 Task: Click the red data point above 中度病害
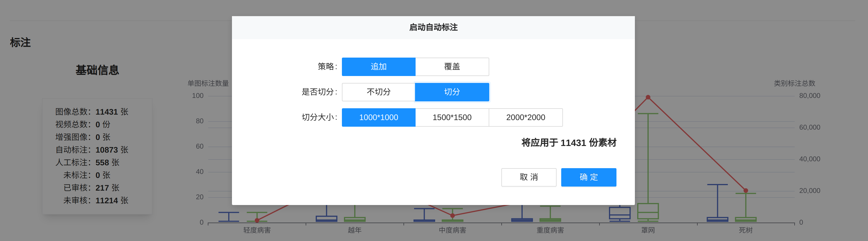click(452, 215)
